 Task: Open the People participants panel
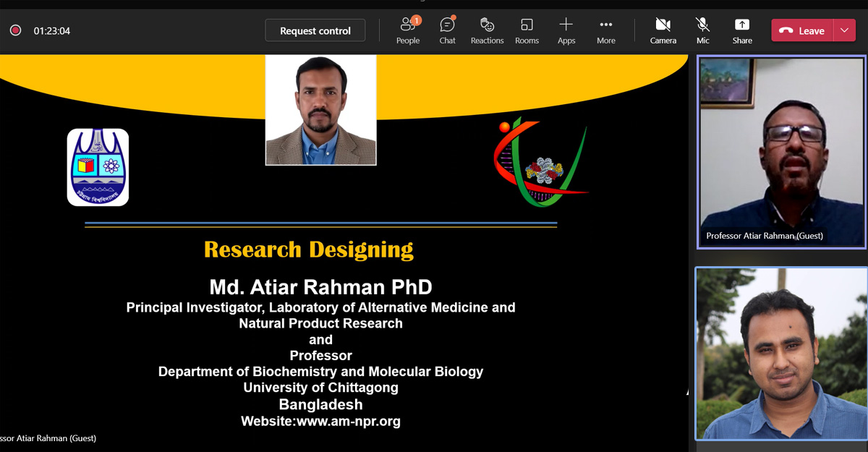click(408, 30)
